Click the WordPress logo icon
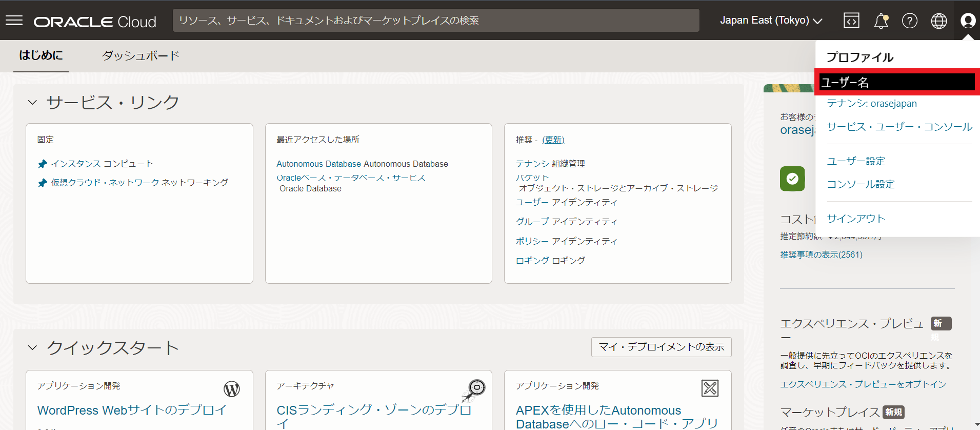The width and height of the screenshot is (980, 430). pos(232,389)
